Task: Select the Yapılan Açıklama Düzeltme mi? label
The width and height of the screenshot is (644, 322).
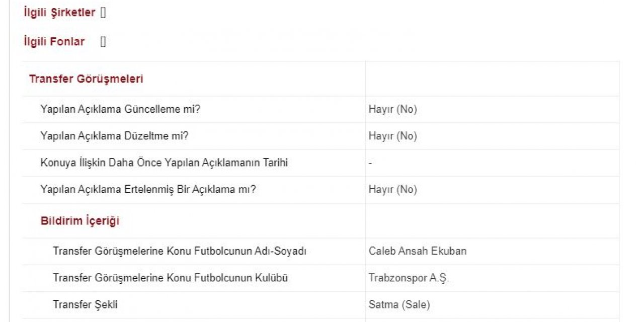Action: coord(114,136)
